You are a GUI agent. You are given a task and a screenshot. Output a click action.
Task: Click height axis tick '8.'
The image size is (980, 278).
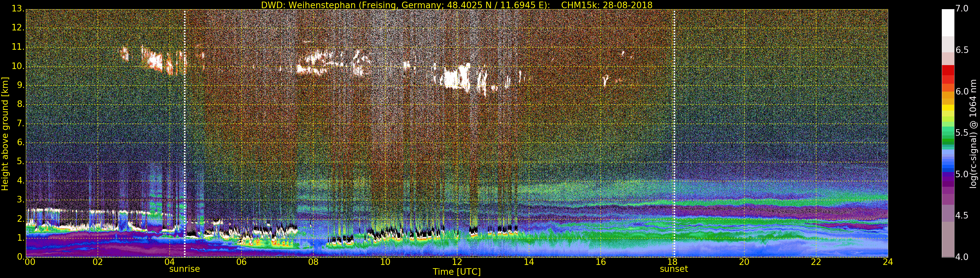point(21,104)
